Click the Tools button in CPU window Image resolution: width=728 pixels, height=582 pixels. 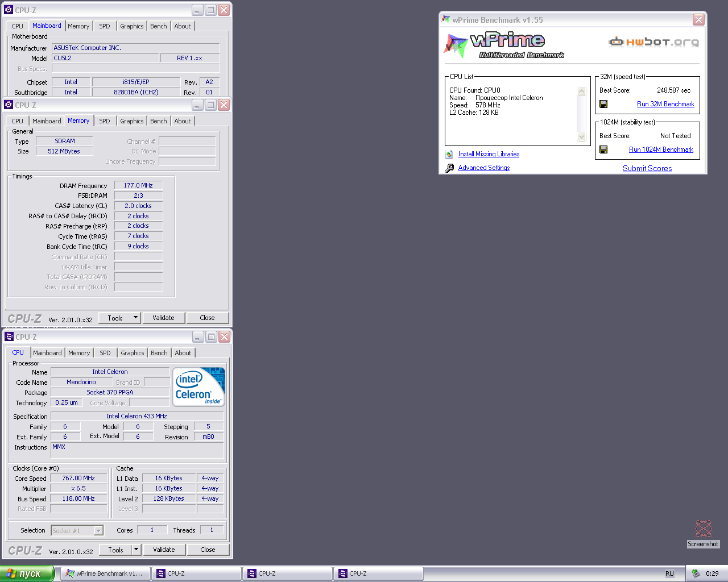(116, 550)
